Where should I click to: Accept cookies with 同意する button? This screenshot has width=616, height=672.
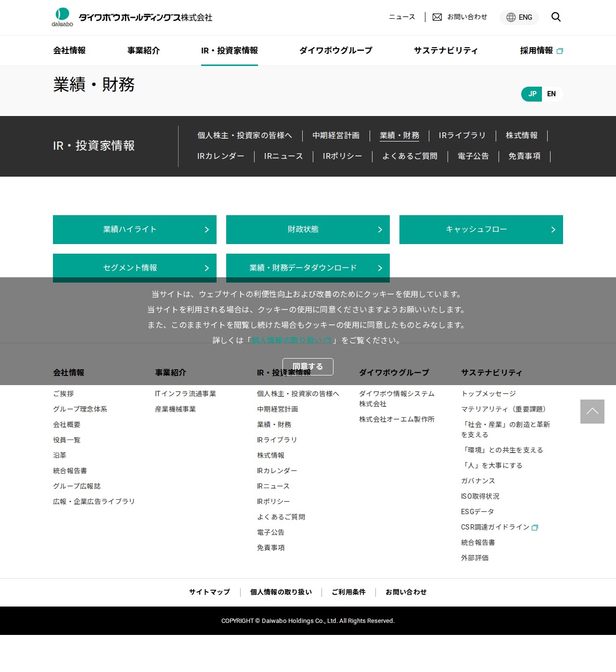(x=308, y=367)
